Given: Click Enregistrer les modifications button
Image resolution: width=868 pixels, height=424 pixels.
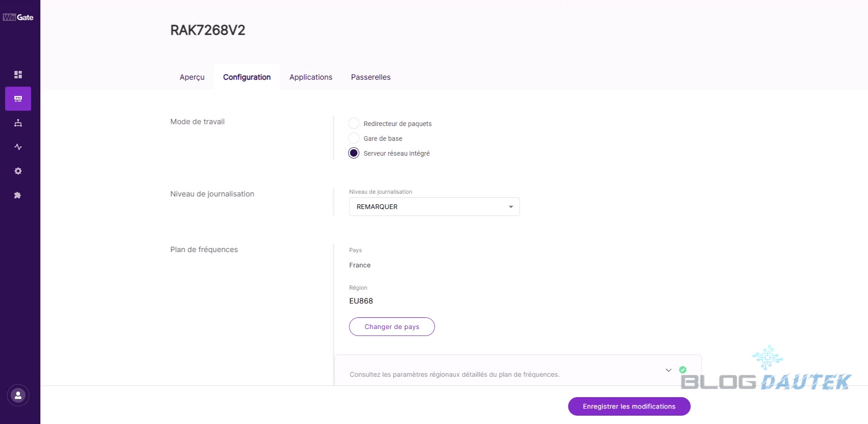Looking at the screenshot, I should (x=629, y=406).
